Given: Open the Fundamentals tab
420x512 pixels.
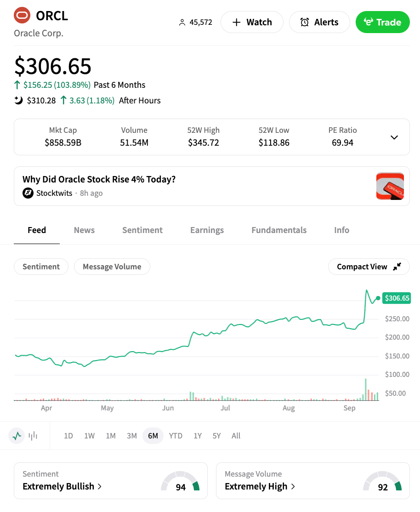Looking at the screenshot, I should 279,230.
